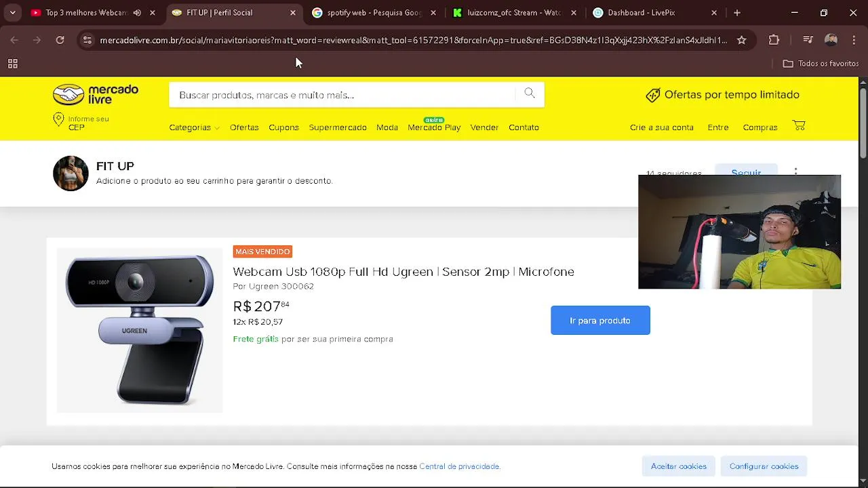Open Webcam Usb 1080p Full Hd Ugreen title

(403, 272)
